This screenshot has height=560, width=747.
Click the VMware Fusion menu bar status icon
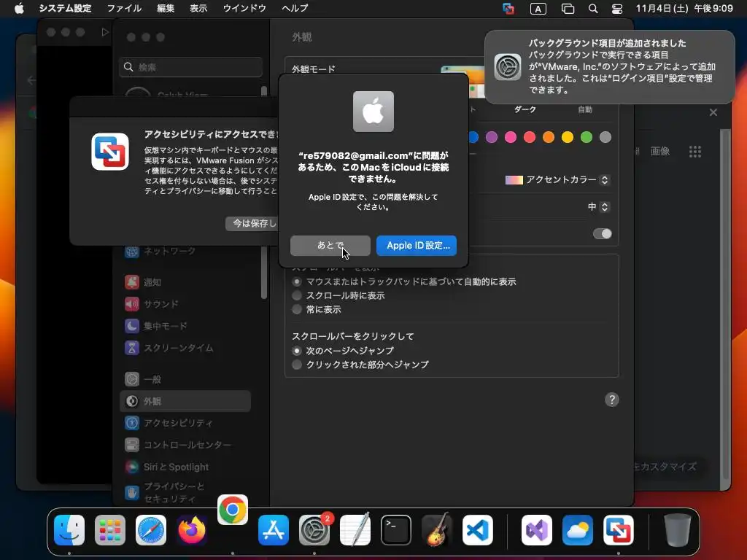click(508, 9)
